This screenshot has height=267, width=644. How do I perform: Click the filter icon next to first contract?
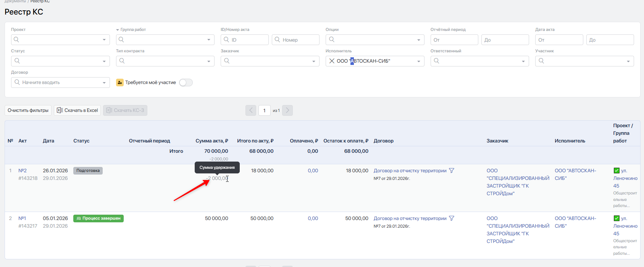(452, 171)
